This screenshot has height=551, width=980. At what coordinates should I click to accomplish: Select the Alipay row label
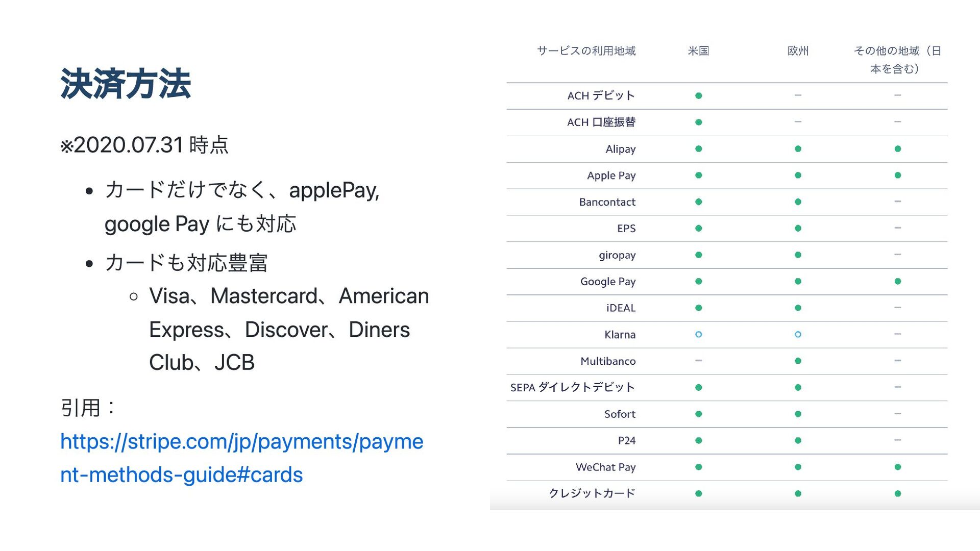pos(620,149)
